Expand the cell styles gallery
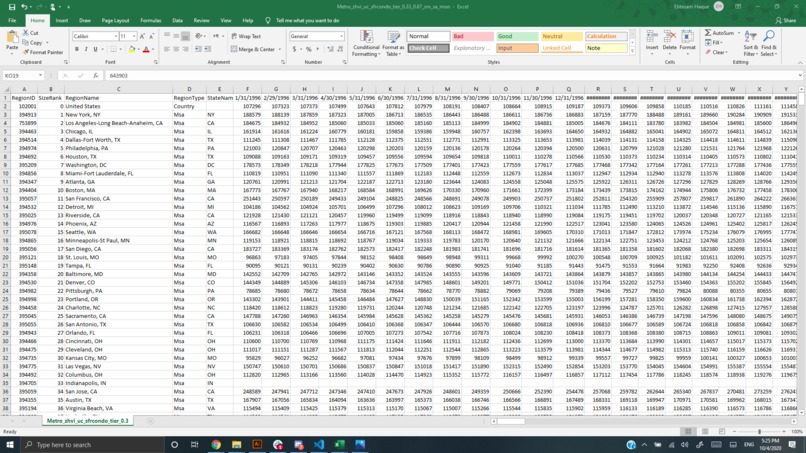 pos(632,51)
